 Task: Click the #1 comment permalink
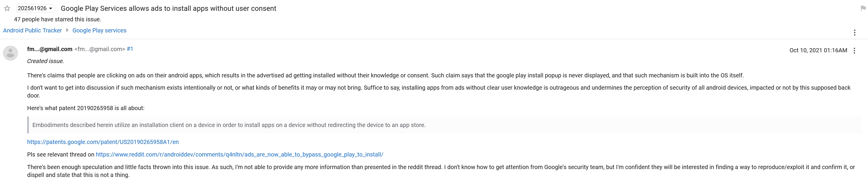(x=130, y=49)
